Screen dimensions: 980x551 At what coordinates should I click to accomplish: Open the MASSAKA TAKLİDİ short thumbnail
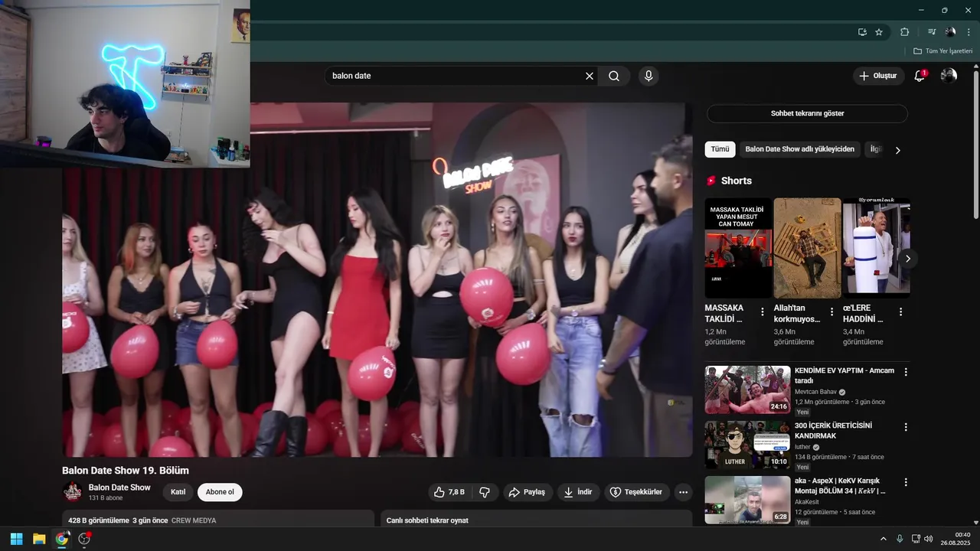738,248
